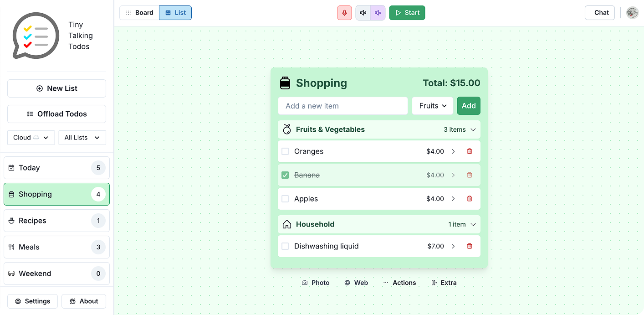Click the Offload Todos button
Image resolution: width=644 pixels, height=315 pixels.
[x=56, y=114]
